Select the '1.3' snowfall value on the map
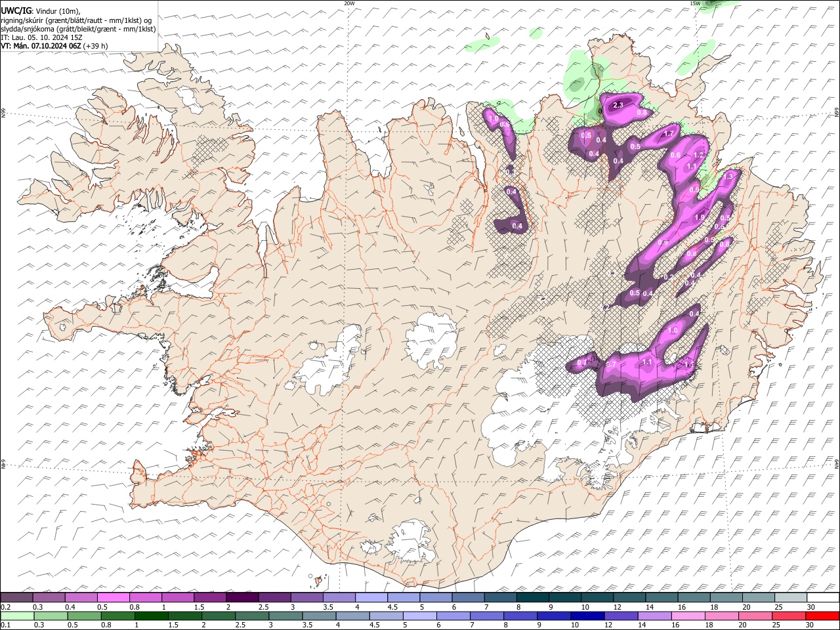The height and width of the screenshot is (630, 840). 727,177
